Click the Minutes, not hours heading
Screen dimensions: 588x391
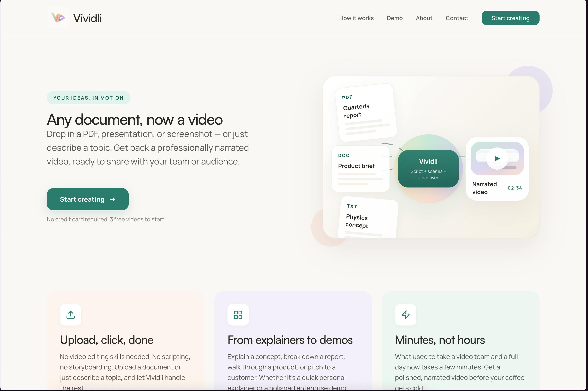[x=440, y=340]
